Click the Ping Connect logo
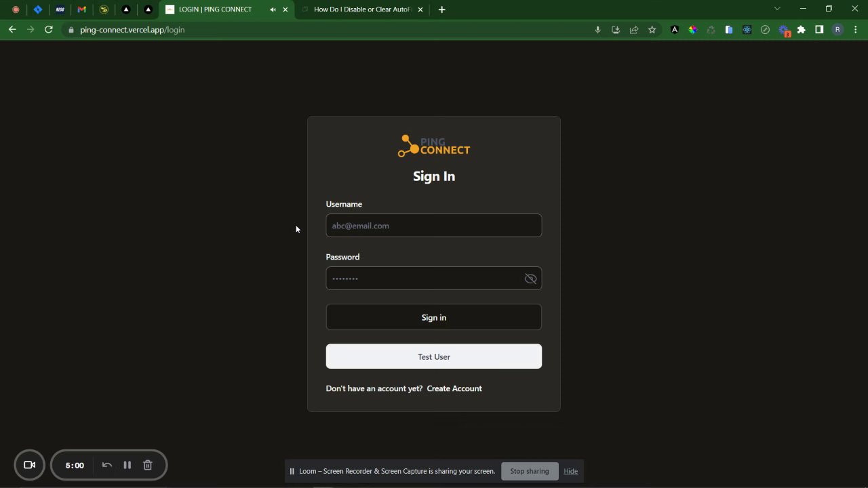 click(433, 146)
